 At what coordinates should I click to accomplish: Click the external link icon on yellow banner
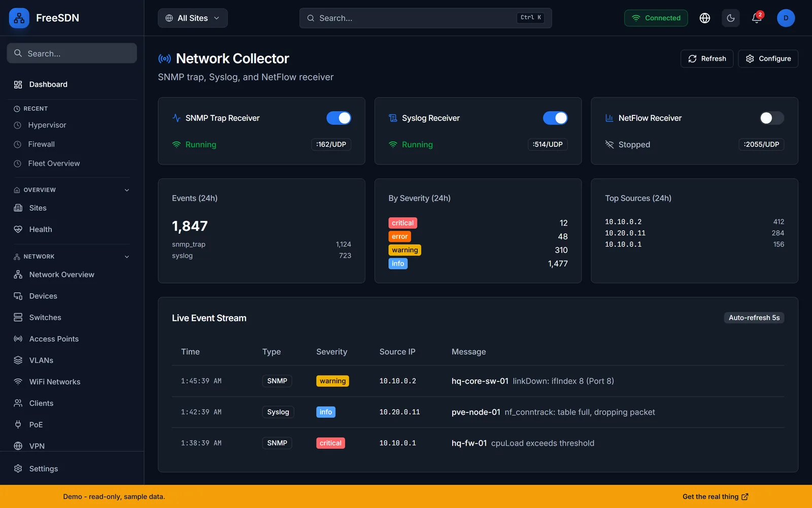(x=745, y=497)
